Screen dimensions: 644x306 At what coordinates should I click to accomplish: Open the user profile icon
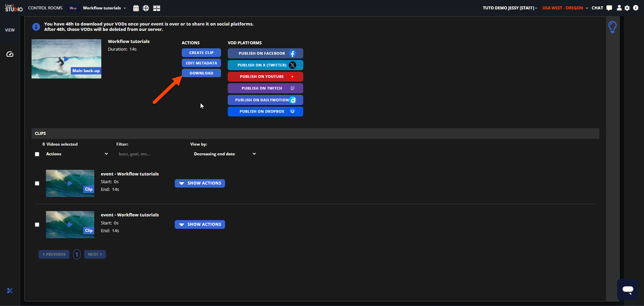coord(619,8)
